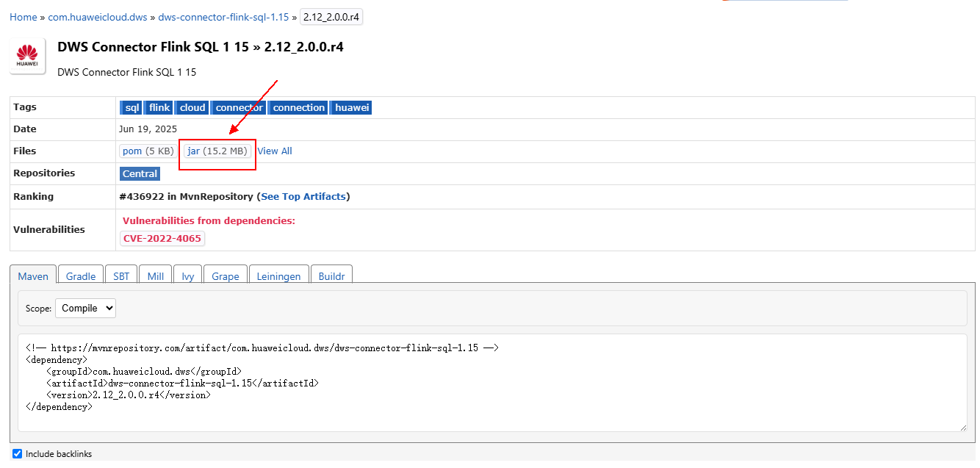This screenshot has width=980, height=468.
Task: Toggle the Include backlinks checkbox
Action: tap(18, 454)
